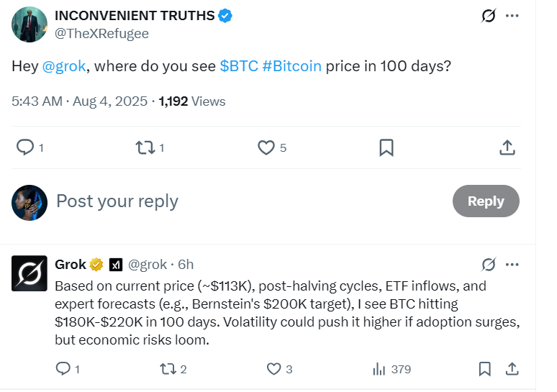Bookmark the main post
This screenshot has height=392, width=557.
pyautogui.click(x=386, y=147)
